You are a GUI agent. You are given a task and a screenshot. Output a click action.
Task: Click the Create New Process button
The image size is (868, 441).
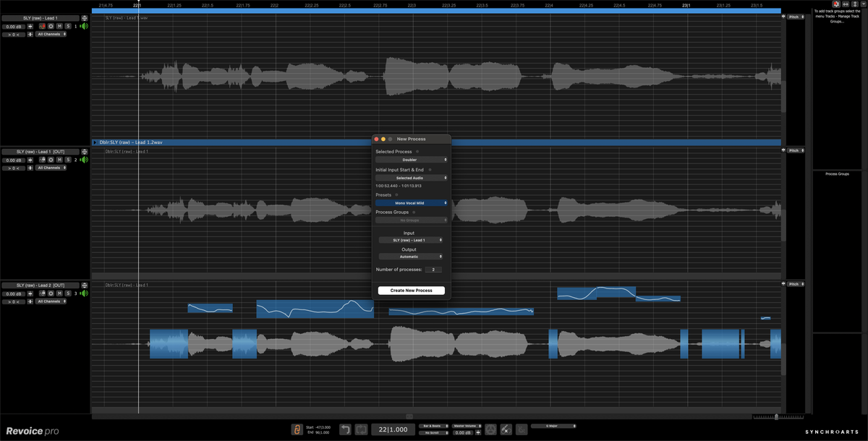[411, 290]
